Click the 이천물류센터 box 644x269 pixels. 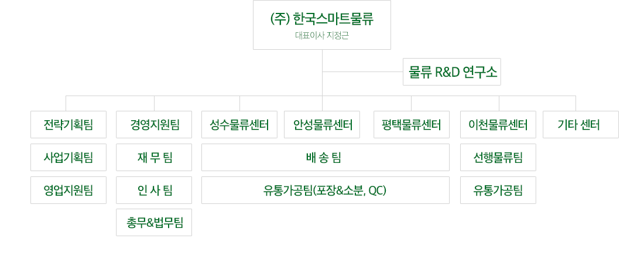(x=498, y=125)
